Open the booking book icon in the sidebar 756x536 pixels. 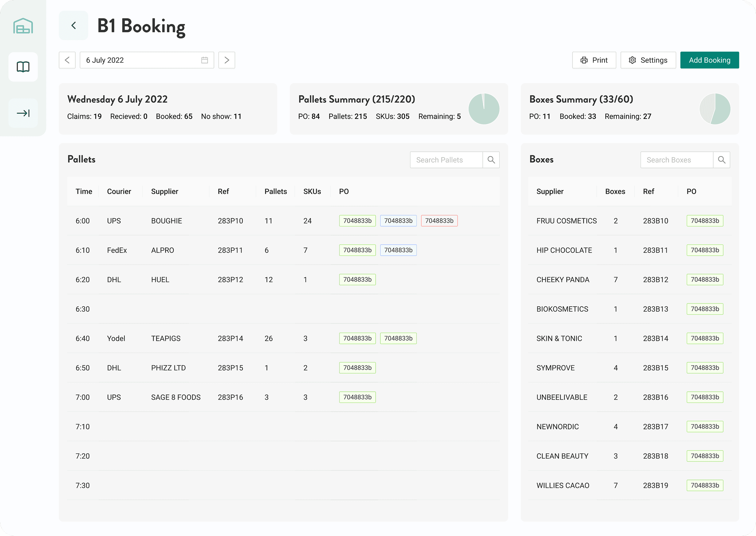[23, 67]
